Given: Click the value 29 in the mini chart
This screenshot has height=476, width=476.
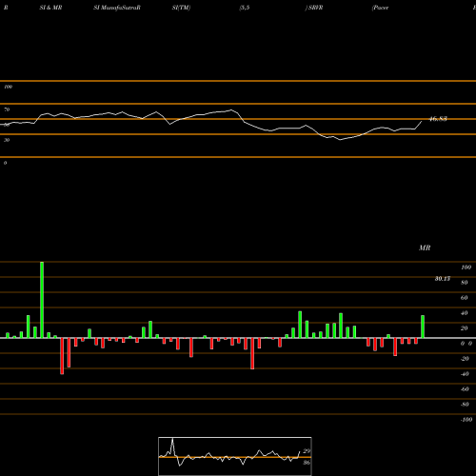Looking at the screenshot, I should 307,451.
